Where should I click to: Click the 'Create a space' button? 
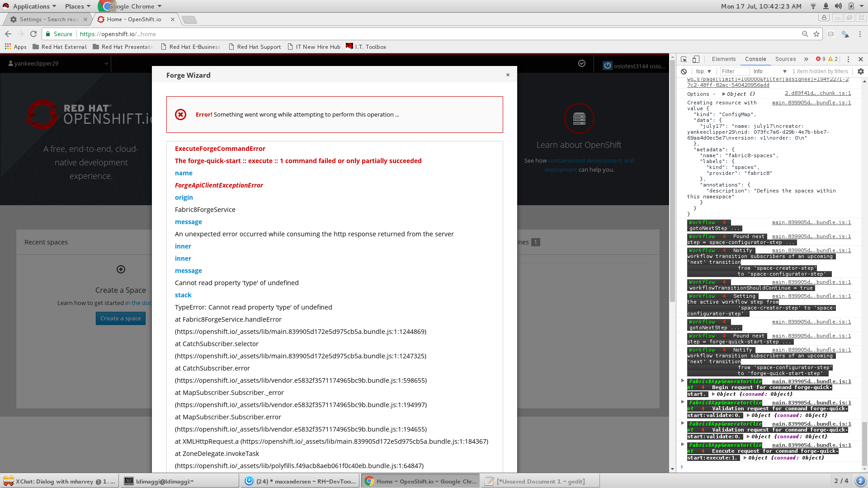(x=120, y=318)
